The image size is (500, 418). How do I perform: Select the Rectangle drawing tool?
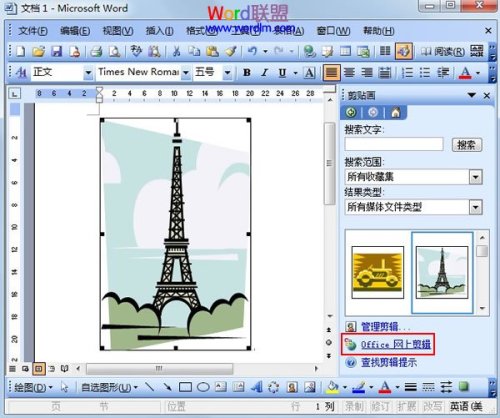[x=185, y=387]
